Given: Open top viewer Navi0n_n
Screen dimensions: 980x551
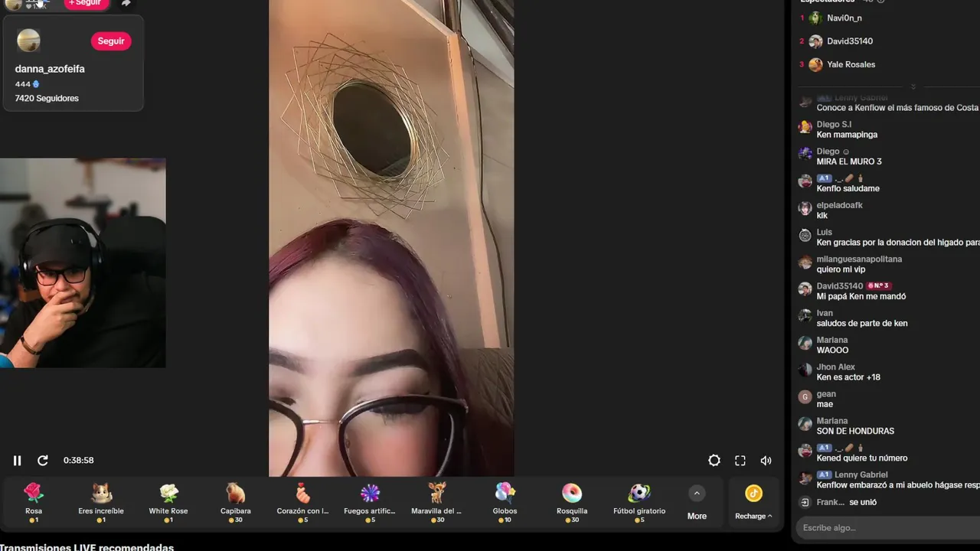Looking at the screenshot, I should click(x=844, y=18).
